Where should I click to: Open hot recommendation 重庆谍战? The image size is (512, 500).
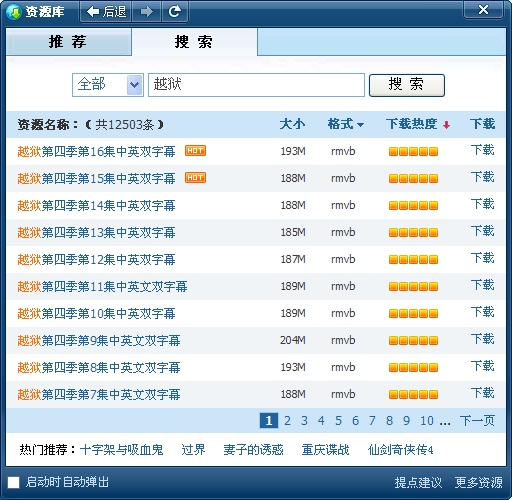(325, 450)
